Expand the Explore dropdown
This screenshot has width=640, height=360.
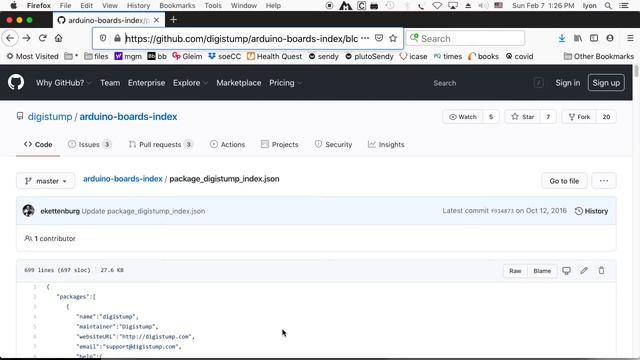click(x=190, y=83)
